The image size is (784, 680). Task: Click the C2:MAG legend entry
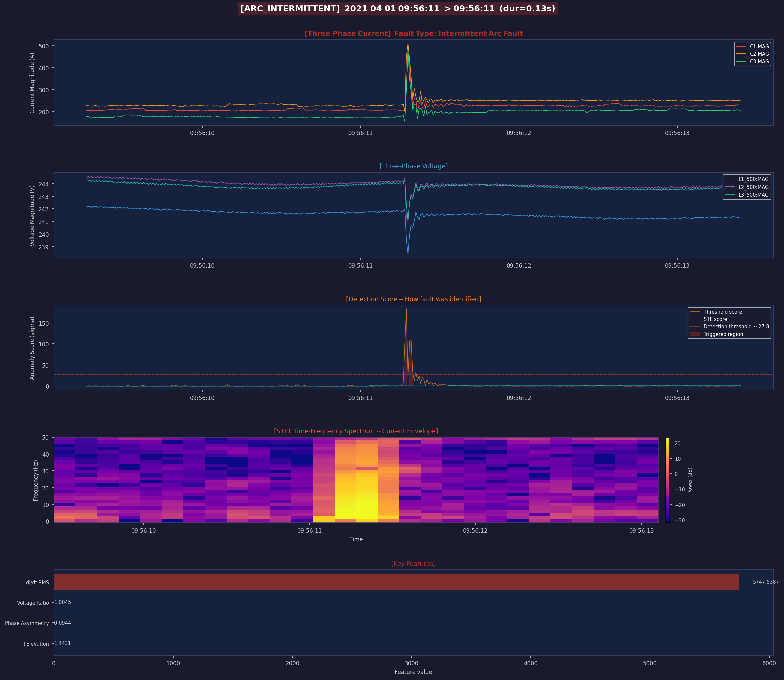[752, 54]
